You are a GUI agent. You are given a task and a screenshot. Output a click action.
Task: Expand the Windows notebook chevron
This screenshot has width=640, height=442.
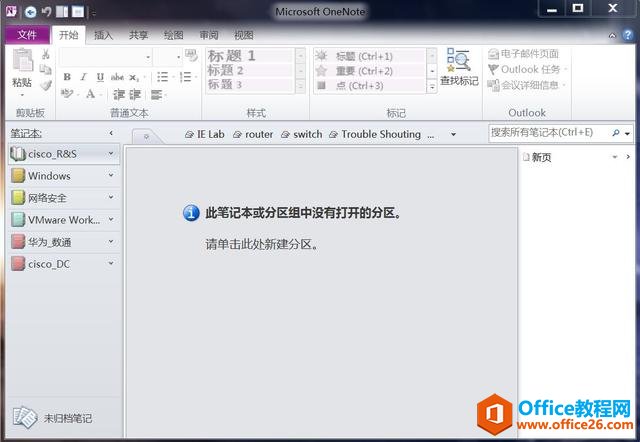click(111, 176)
